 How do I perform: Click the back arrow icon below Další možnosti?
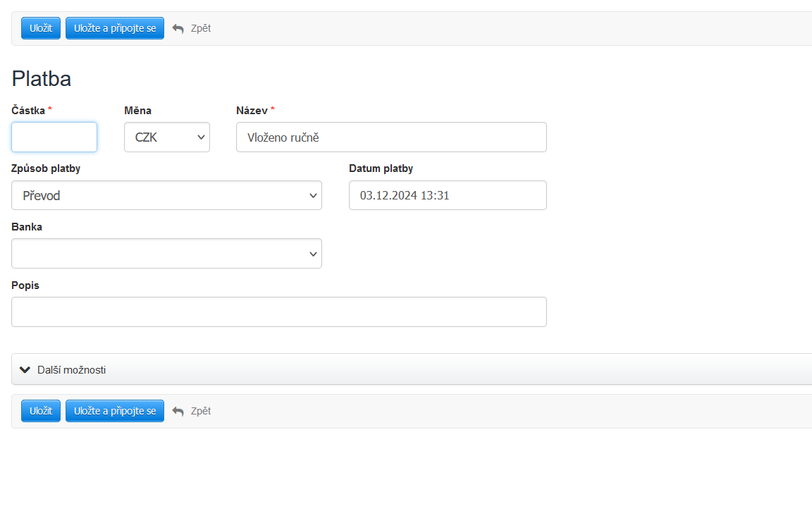click(x=178, y=411)
